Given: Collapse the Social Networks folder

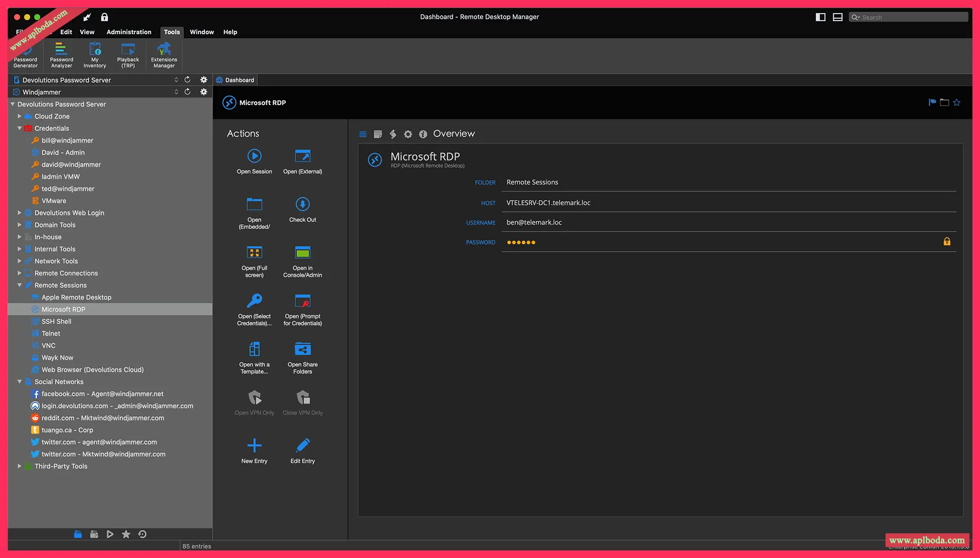Looking at the screenshot, I should click(20, 382).
